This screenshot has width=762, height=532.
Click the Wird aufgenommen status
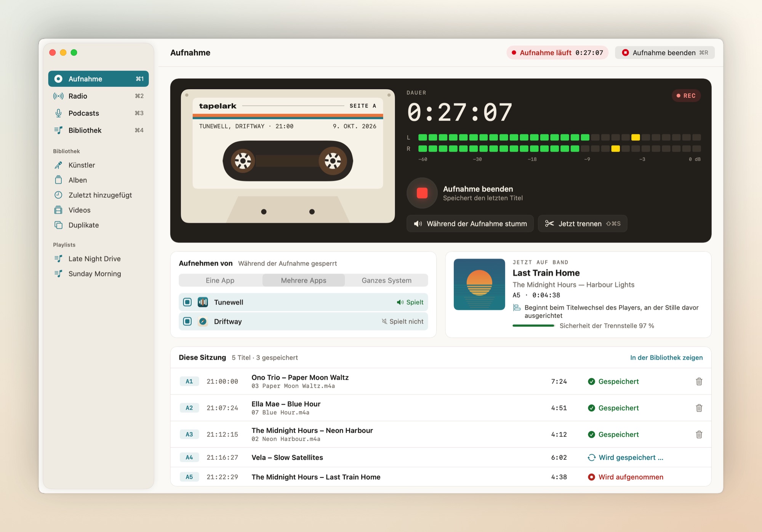coord(626,477)
